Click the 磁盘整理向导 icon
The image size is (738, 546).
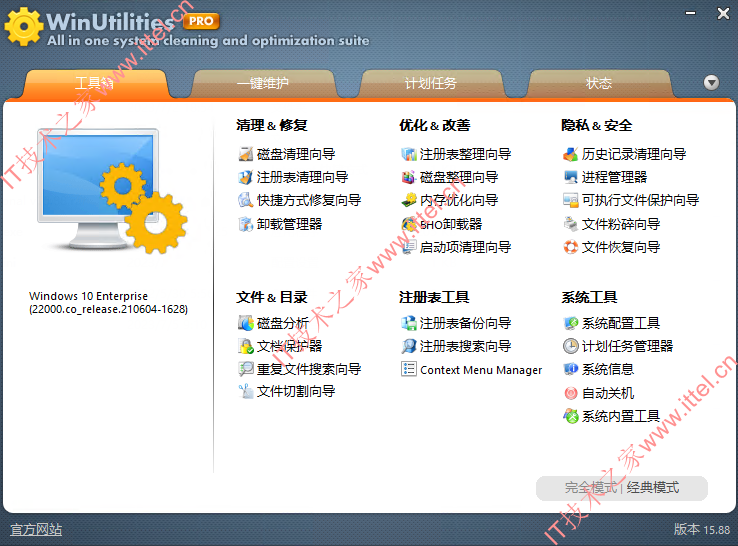[409, 177]
